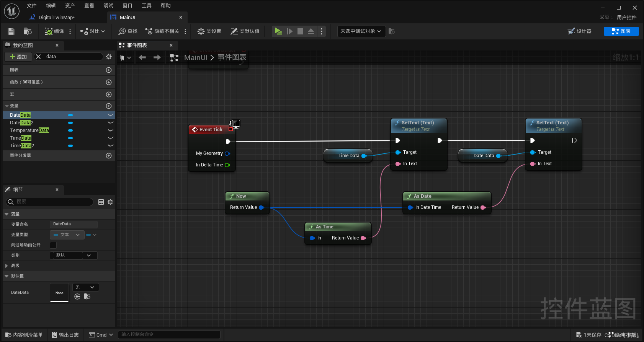This screenshot has height=342, width=644.
Task: Open Details panel settings gear
Action: coord(110,202)
